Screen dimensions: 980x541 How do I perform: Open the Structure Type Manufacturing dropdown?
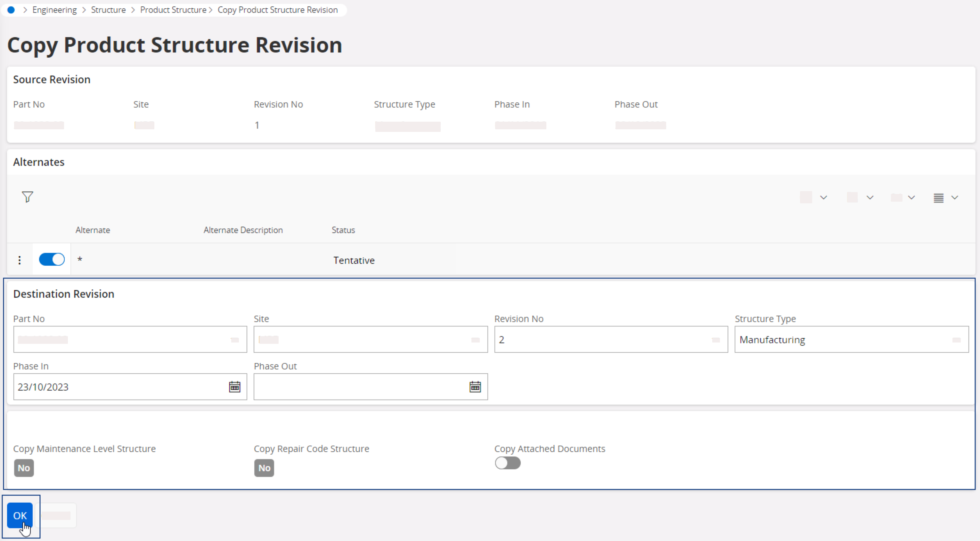point(956,340)
